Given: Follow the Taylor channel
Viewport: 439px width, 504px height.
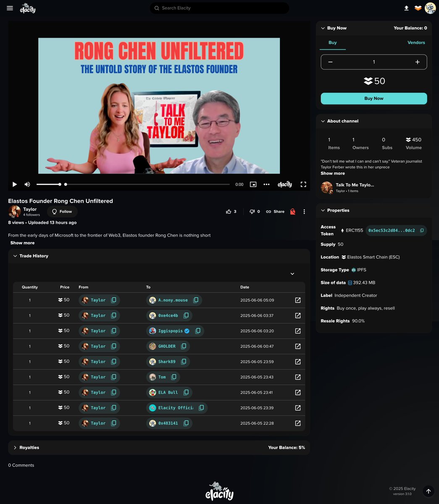Looking at the screenshot, I should coord(62,212).
